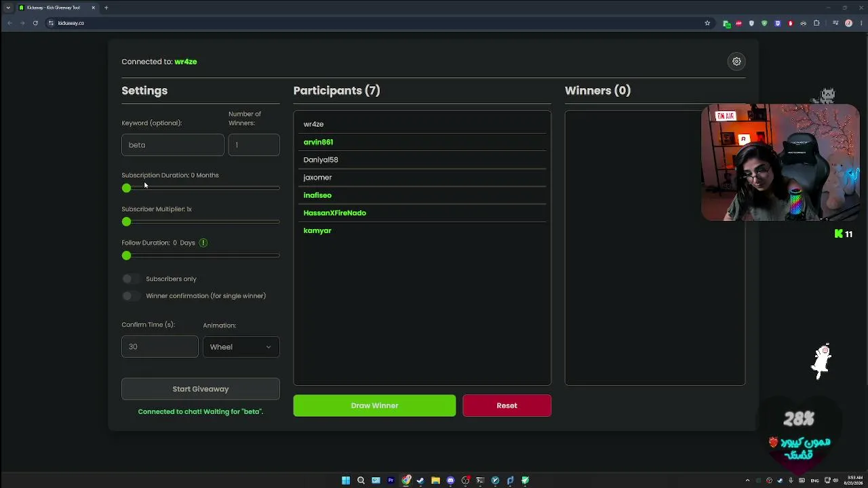Click the Number of Winners field

coord(254,144)
